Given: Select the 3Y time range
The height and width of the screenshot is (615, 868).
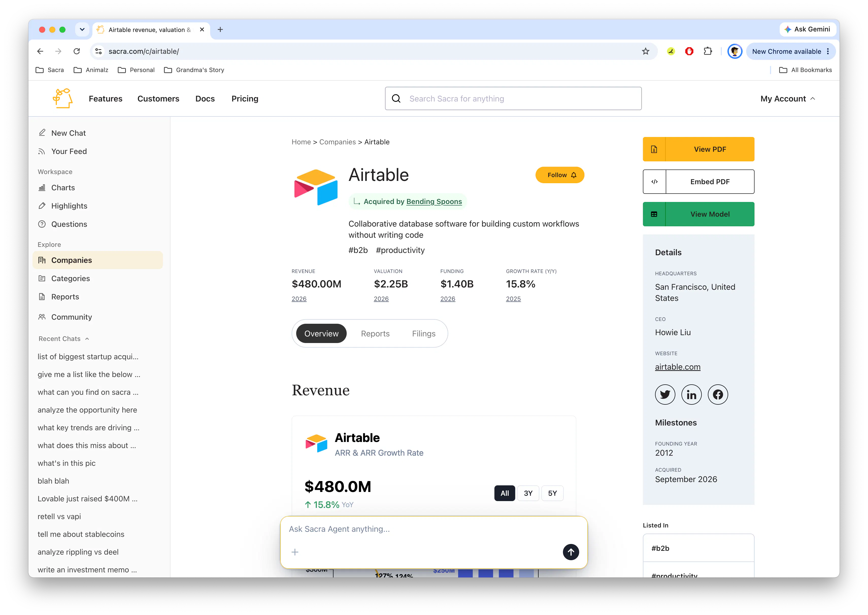Looking at the screenshot, I should [528, 493].
